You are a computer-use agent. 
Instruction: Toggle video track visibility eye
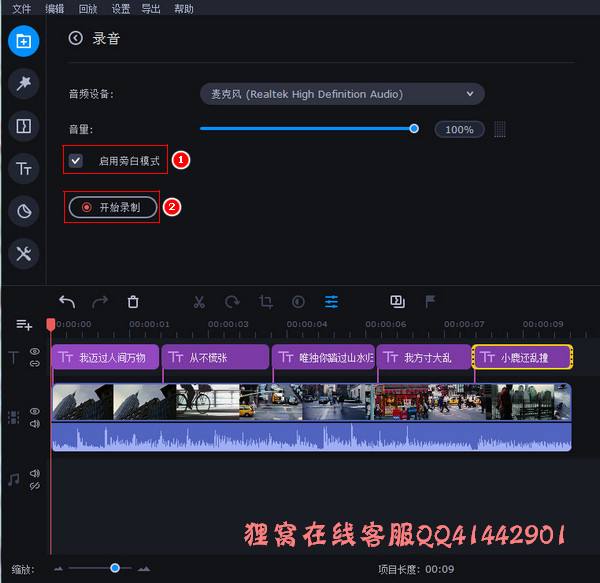tap(35, 411)
